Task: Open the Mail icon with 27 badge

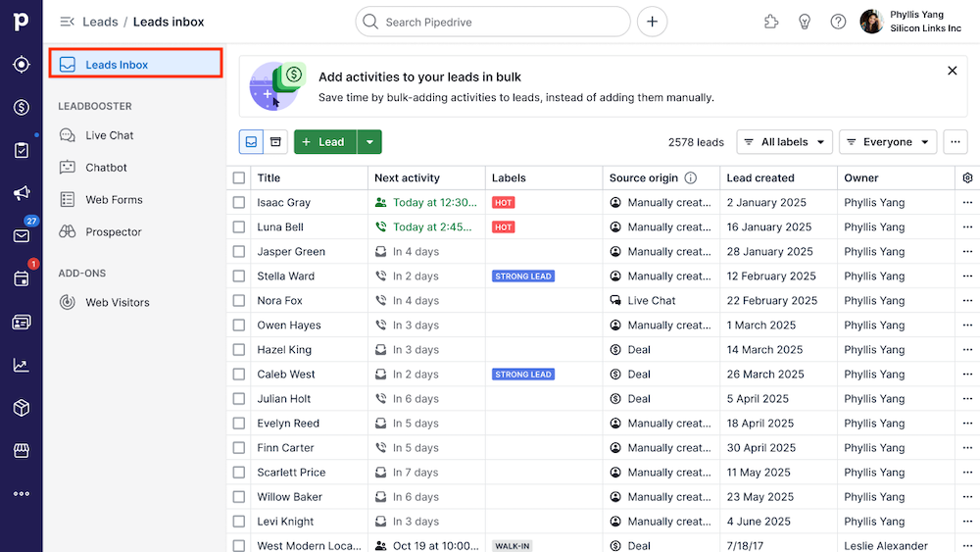Action: [x=21, y=236]
